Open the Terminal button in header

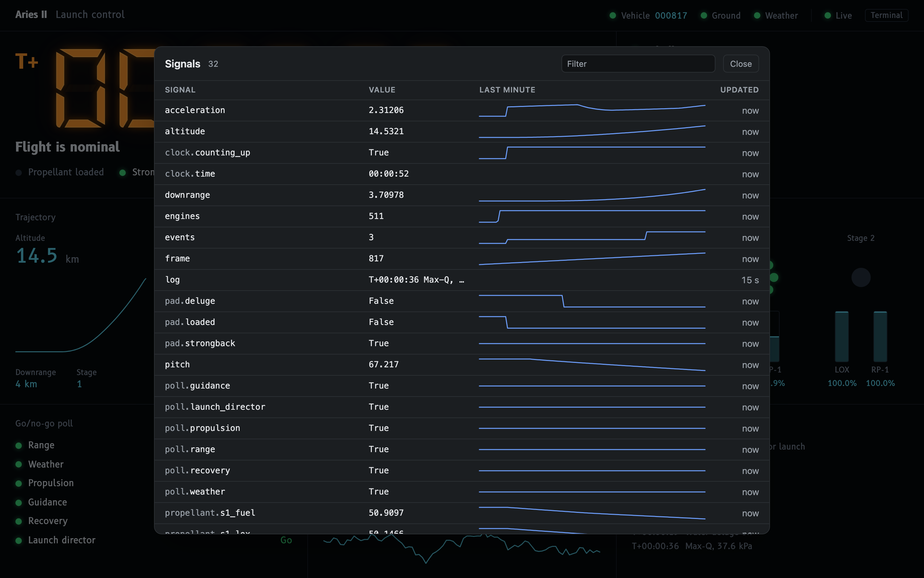point(886,15)
